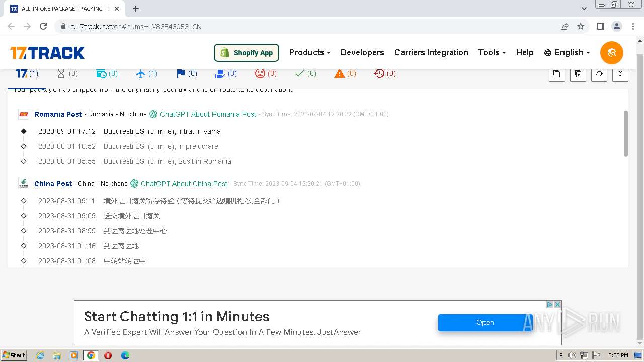This screenshot has width=644, height=362.
Task: Close the advertisement with X icon
Action: (557, 305)
